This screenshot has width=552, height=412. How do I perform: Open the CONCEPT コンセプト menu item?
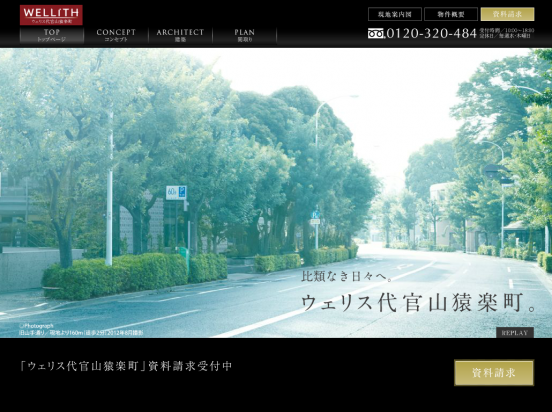pos(116,35)
